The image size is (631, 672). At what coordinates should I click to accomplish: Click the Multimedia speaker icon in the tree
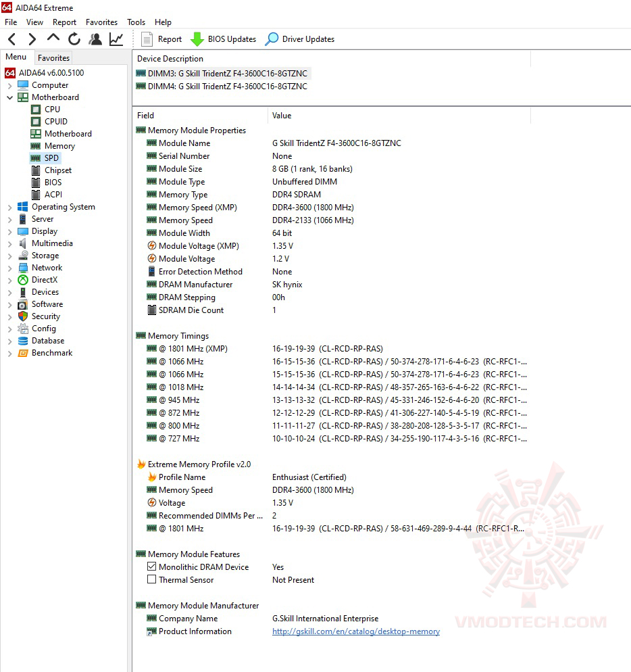click(x=23, y=243)
